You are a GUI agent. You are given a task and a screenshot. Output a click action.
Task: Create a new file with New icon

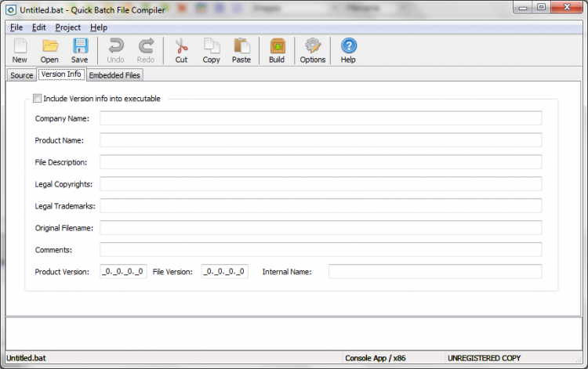click(x=20, y=51)
